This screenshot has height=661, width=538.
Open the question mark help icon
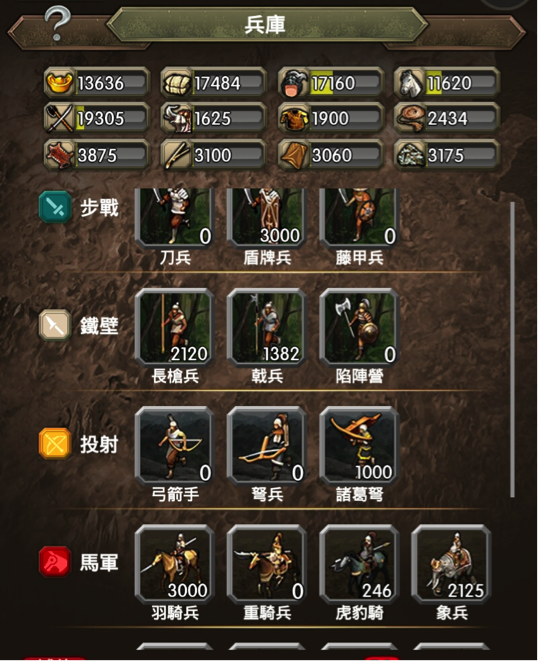pos(57,24)
